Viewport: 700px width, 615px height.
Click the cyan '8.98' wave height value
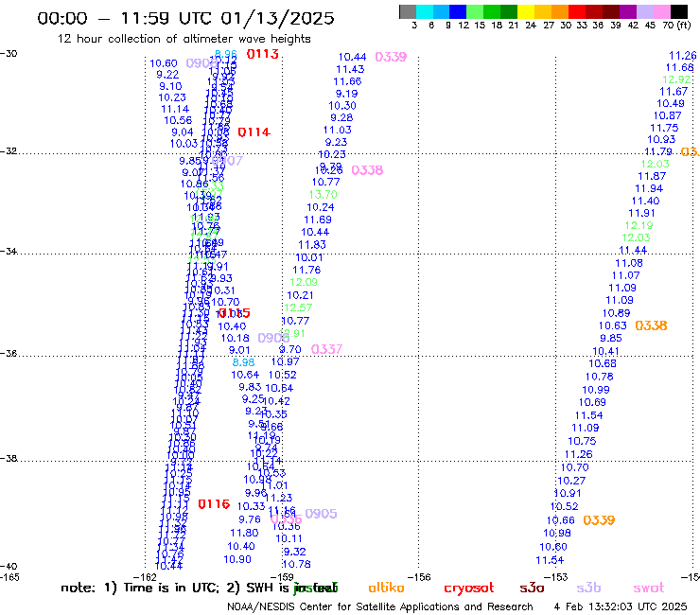[x=243, y=362]
